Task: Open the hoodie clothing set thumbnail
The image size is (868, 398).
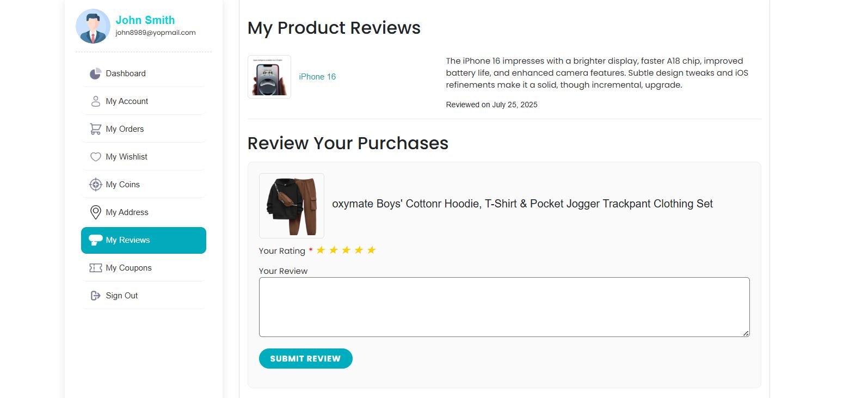Action: point(292,206)
